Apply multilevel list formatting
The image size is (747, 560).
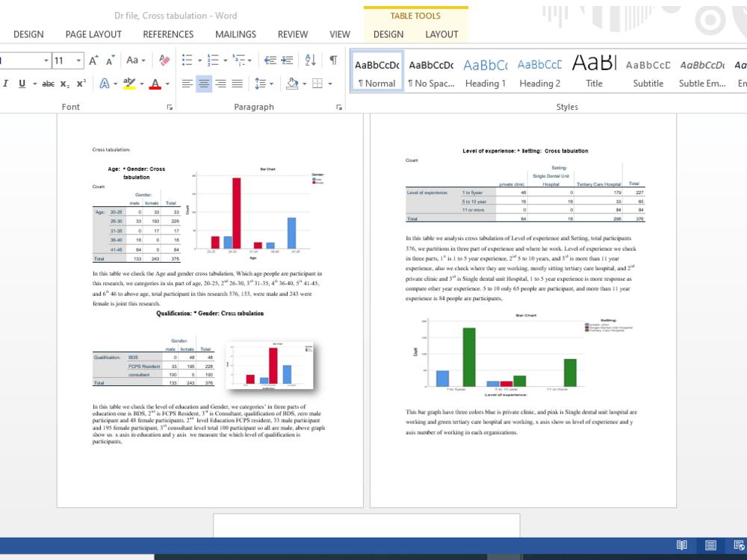238,60
